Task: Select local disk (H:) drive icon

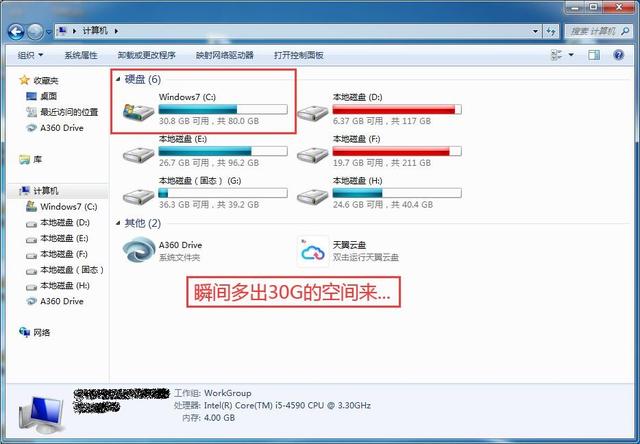Action: click(x=313, y=197)
